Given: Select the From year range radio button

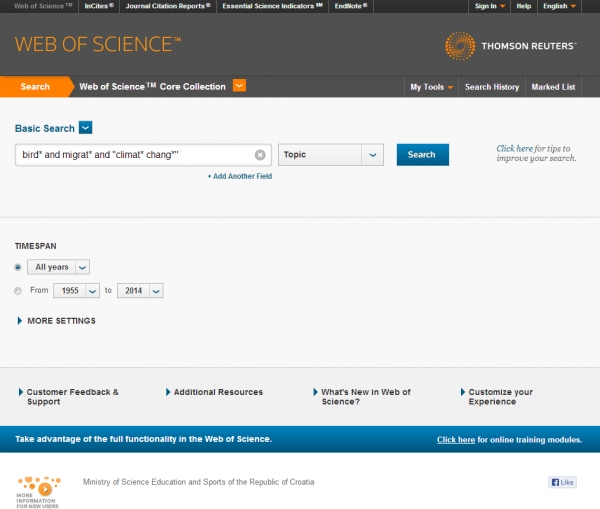Looking at the screenshot, I should (x=18, y=291).
